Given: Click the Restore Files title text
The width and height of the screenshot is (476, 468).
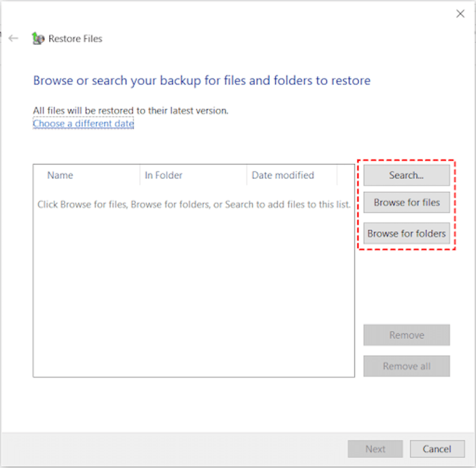Looking at the screenshot, I should (75, 38).
